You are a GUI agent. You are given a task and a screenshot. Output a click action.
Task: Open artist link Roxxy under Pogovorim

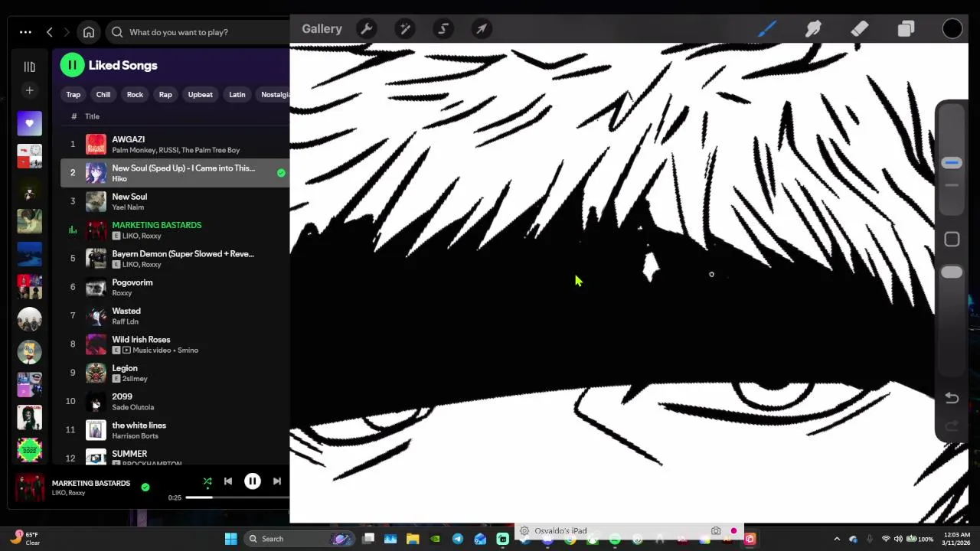tap(122, 293)
